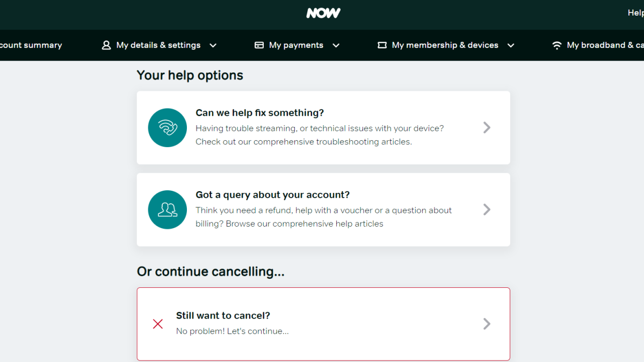Expand My payments dropdown chevron
The height and width of the screenshot is (362, 644).
pos(336,46)
